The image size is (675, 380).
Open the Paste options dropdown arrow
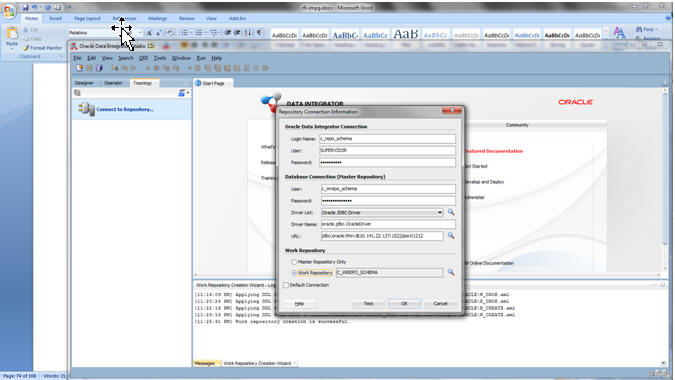click(12, 48)
